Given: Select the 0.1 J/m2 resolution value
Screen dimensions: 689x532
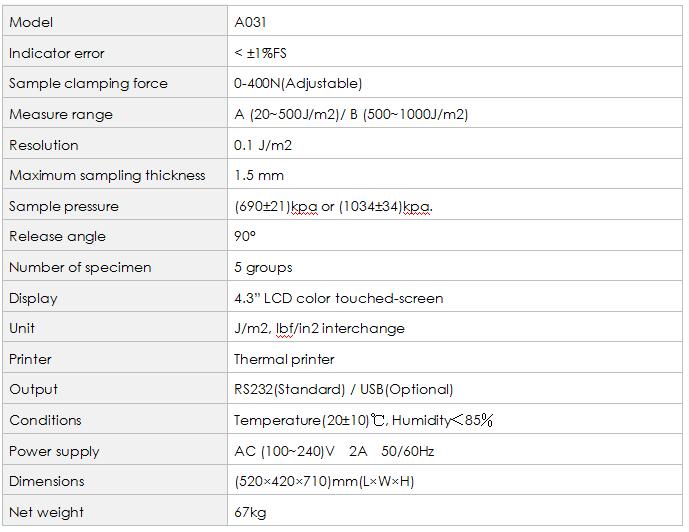Looking at the screenshot, I should 263,145.
